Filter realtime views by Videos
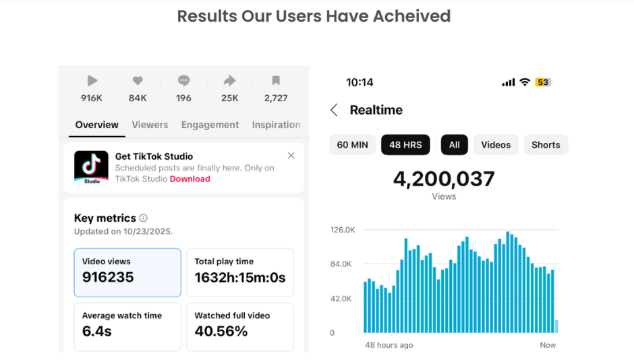The height and width of the screenshot is (364, 634). tap(496, 145)
